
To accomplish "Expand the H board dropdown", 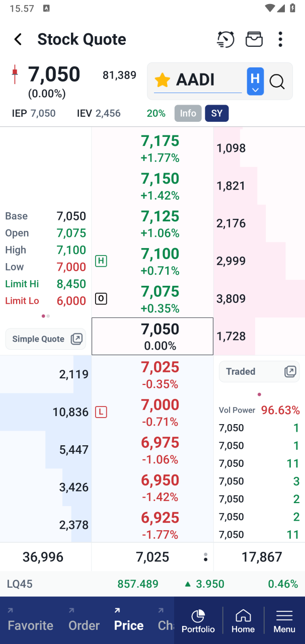I will tap(255, 81).
